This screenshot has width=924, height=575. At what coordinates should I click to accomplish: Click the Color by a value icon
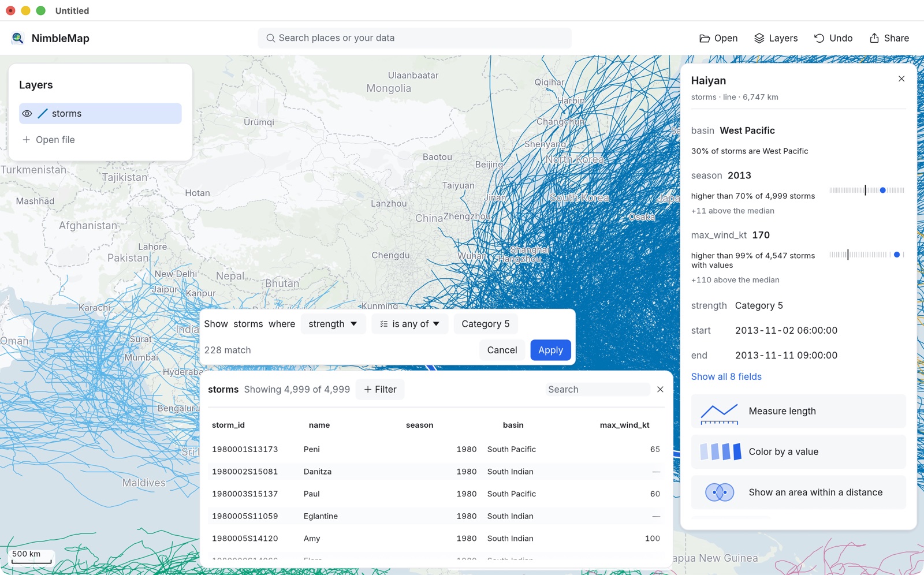coord(720,451)
